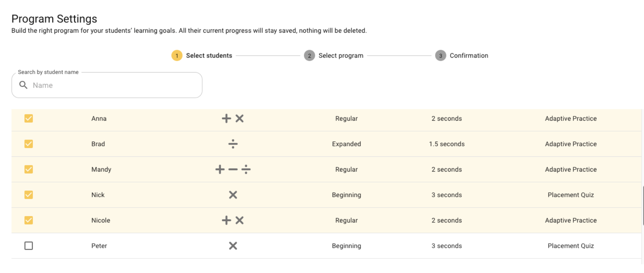This screenshot has height=273, width=644.
Task: Jump to the Confirmation step
Action: (x=461, y=56)
